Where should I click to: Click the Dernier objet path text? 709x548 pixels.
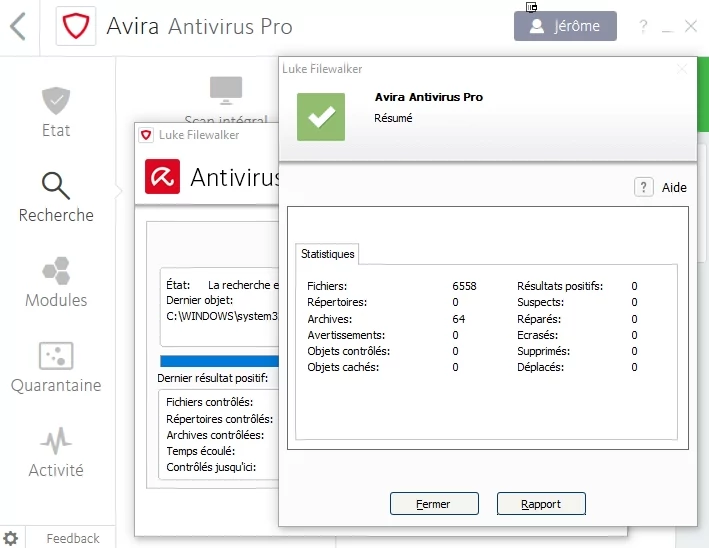coord(222,316)
